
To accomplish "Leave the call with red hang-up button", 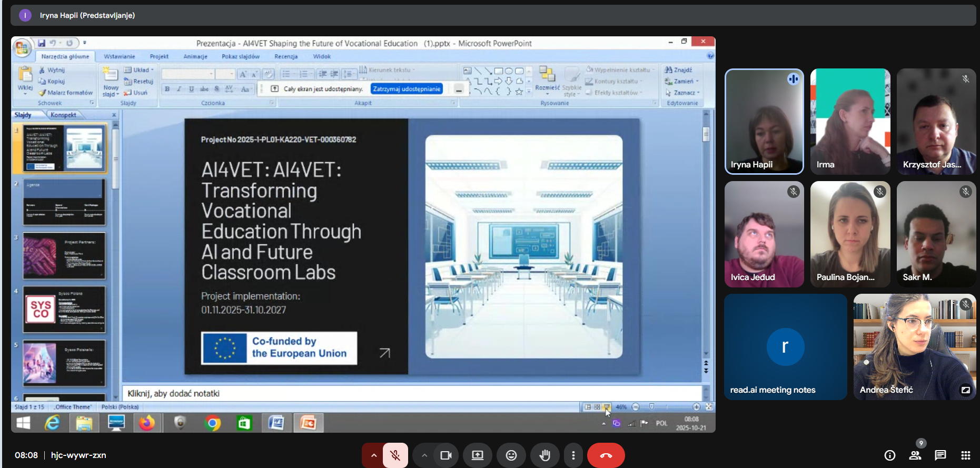I will [606, 455].
